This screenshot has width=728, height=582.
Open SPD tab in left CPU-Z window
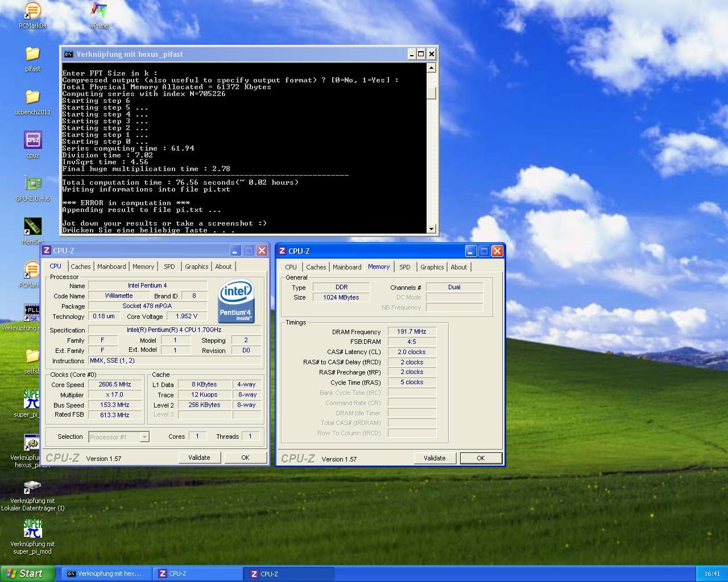pyautogui.click(x=169, y=267)
